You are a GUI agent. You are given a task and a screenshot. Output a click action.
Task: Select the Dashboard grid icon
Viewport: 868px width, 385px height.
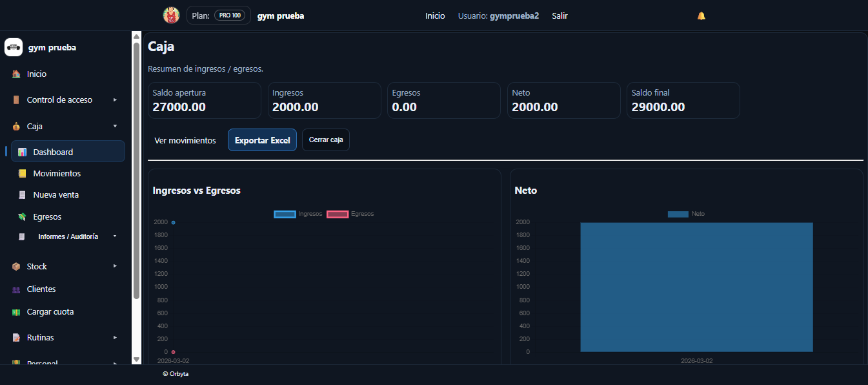click(x=23, y=151)
